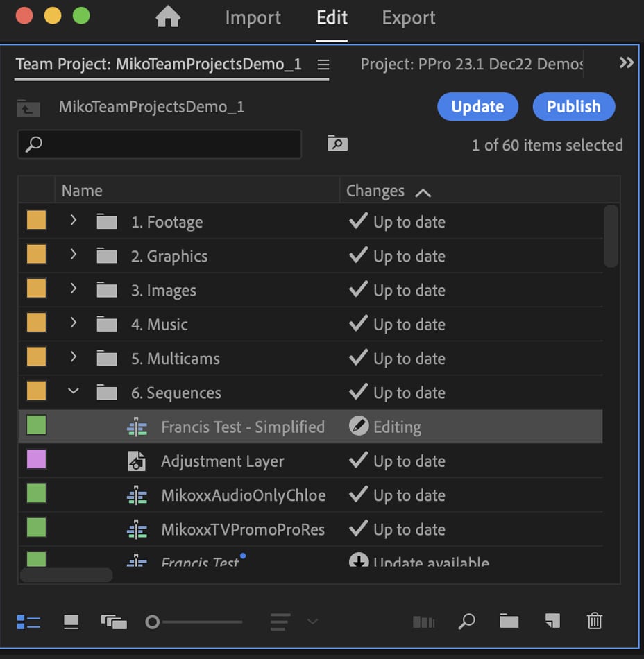Switch to Freeform View
This screenshot has height=659, width=644.
click(114, 622)
